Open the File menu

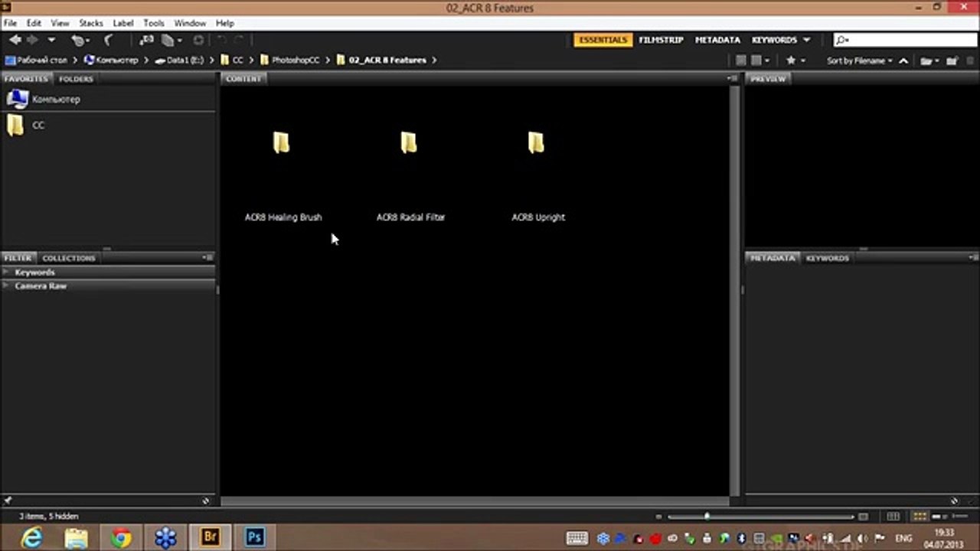(x=10, y=23)
